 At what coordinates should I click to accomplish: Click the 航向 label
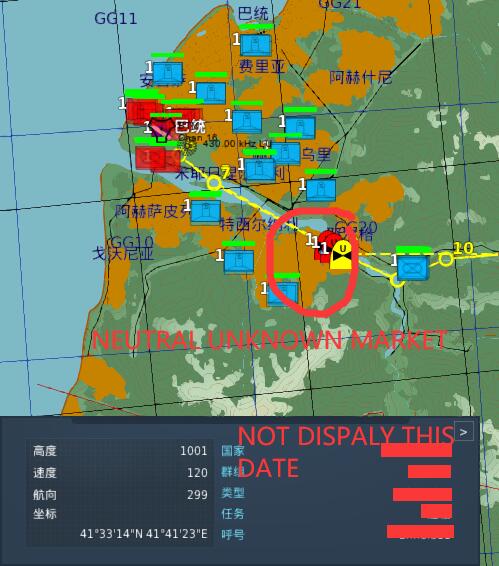click(x=45, y=495)
